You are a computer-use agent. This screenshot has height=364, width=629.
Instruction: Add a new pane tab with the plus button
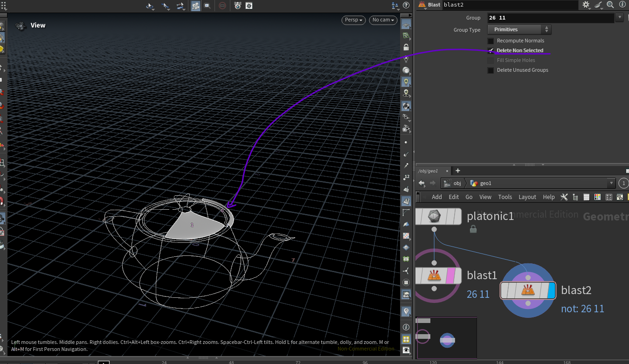(x=458, y=171)
